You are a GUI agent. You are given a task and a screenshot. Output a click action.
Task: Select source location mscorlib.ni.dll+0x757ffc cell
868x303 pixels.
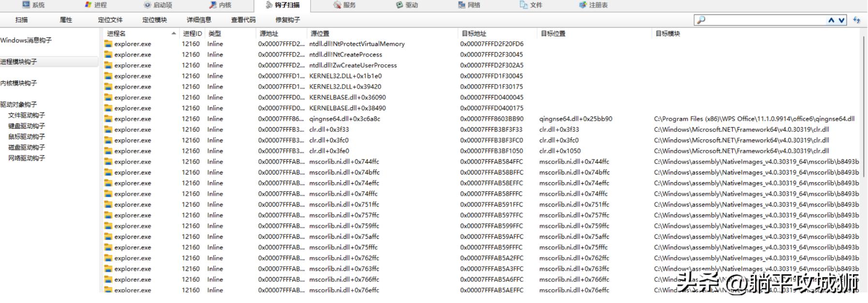click(x=344, y=215)
